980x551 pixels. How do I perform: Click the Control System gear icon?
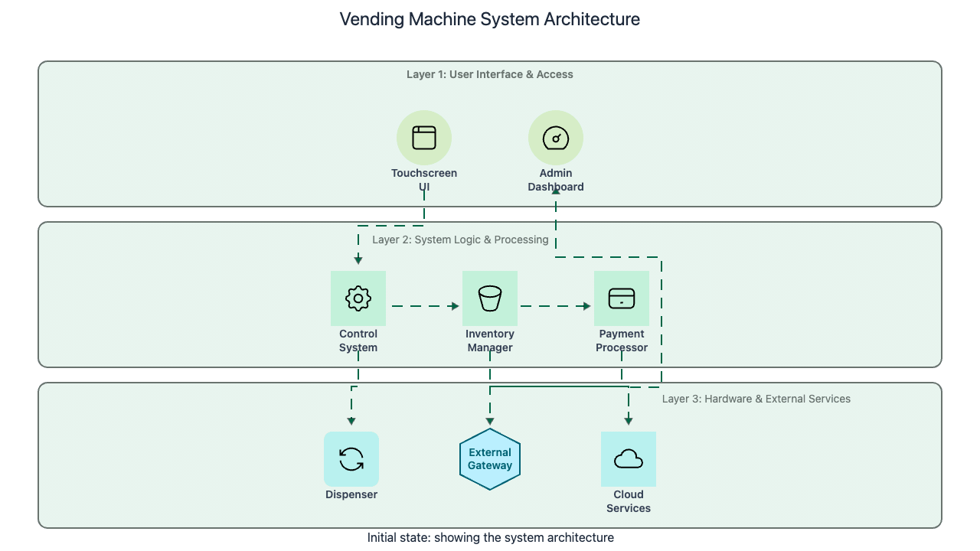(358, 298)
